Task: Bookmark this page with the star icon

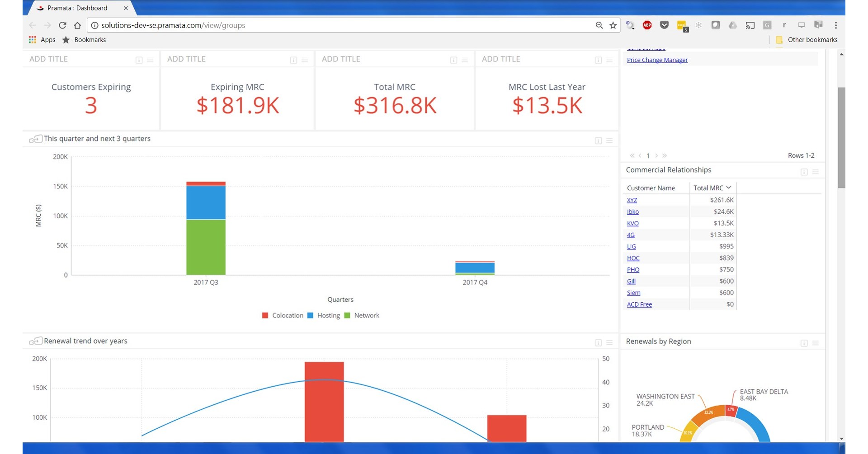Action: (x=613, y=25)
